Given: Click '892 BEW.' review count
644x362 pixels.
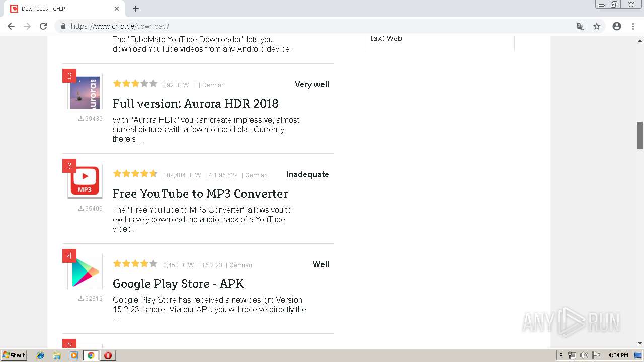Looking at the screenshot, I should [176, 85].
